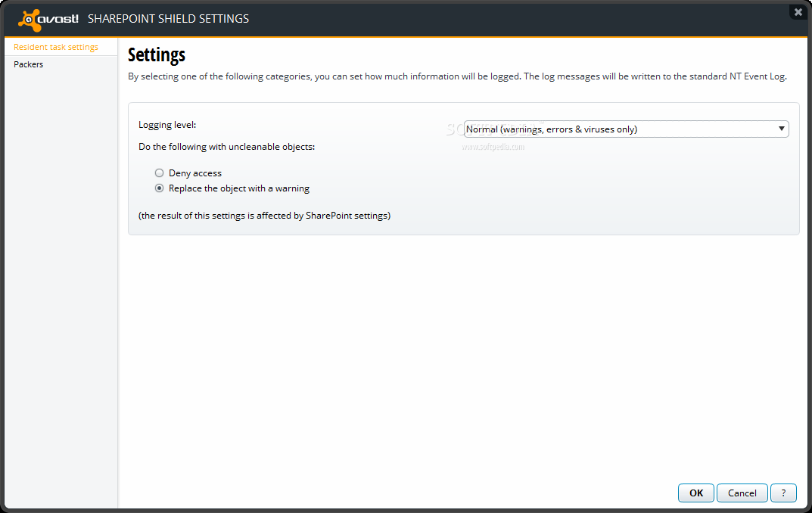Open the Logging level combo box
This screenshot has width=812, height=513.
pyautogui.click(x=621, y=129)
